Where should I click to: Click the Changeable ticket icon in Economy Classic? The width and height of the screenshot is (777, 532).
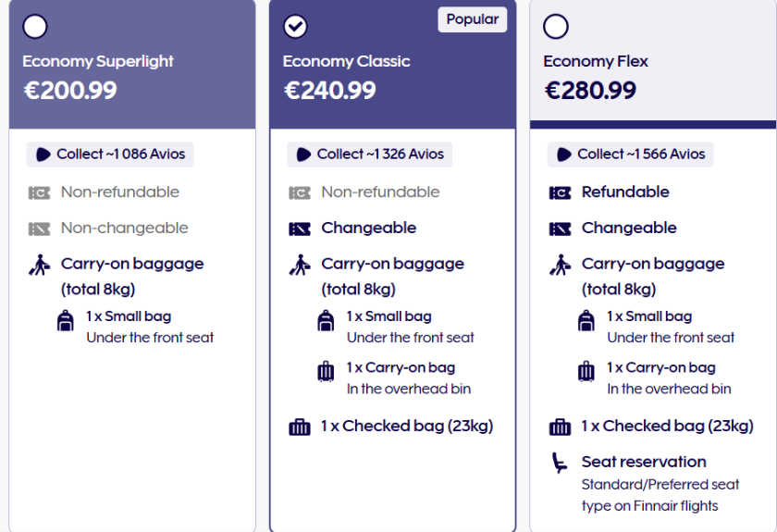pos(300,229)
